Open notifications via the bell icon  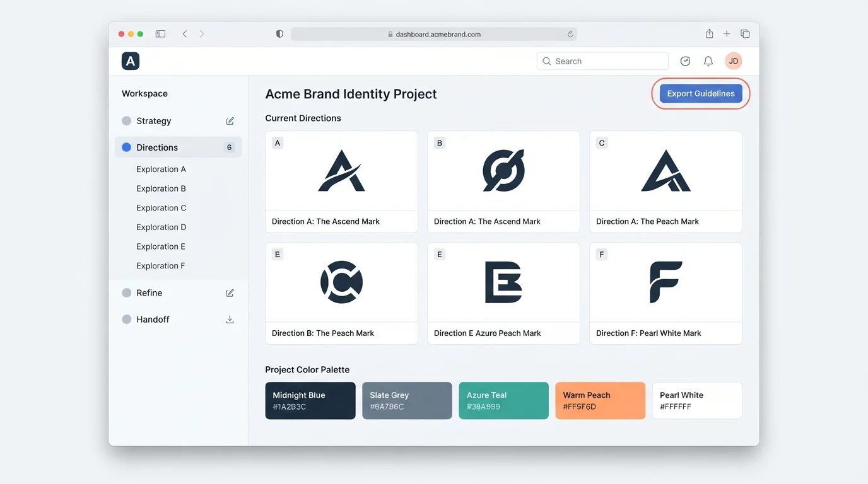coord(708,61)
